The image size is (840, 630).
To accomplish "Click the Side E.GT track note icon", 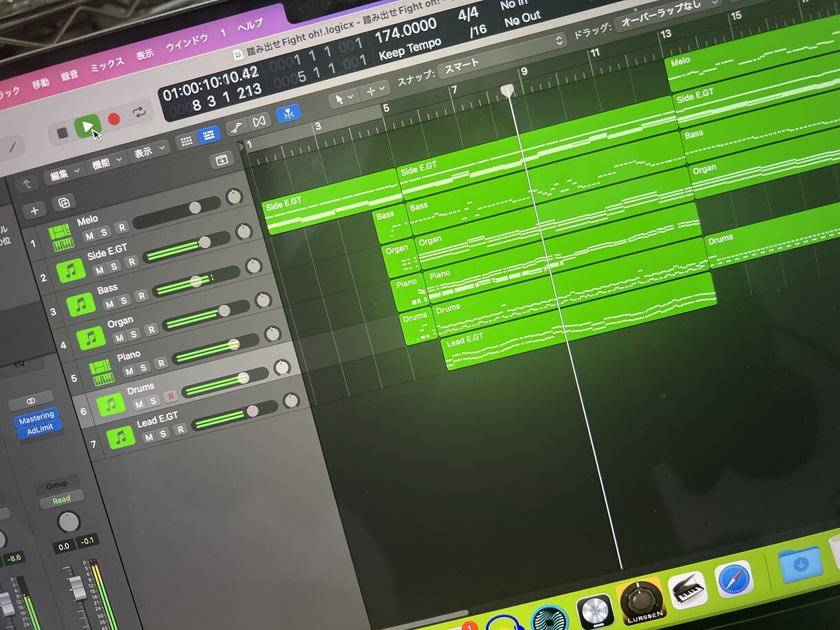I will pos(72,271).
